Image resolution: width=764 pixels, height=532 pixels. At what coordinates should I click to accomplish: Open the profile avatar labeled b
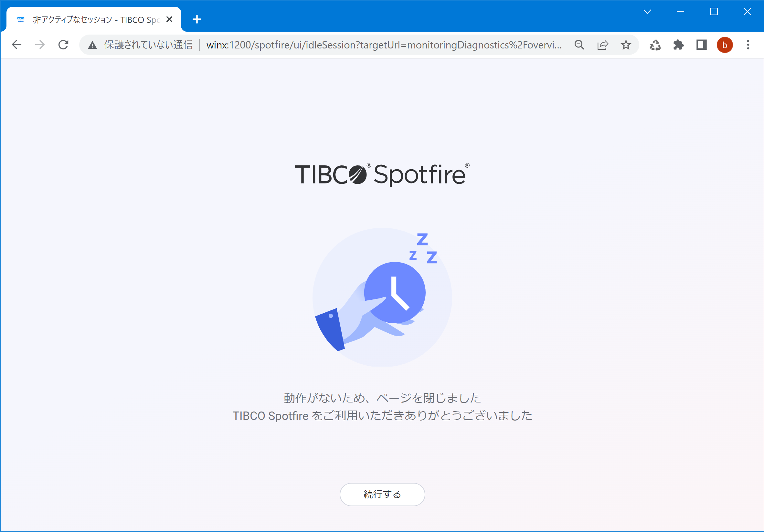coord(725,45)
